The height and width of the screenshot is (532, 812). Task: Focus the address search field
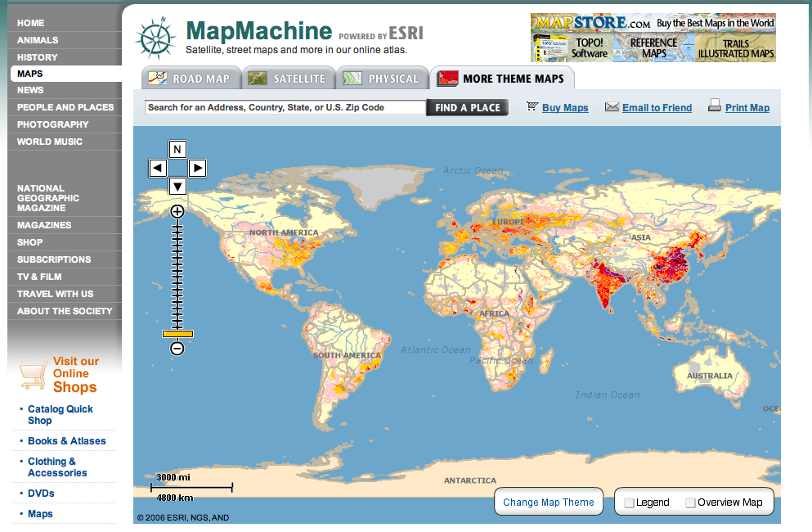[x=285, y=107]
